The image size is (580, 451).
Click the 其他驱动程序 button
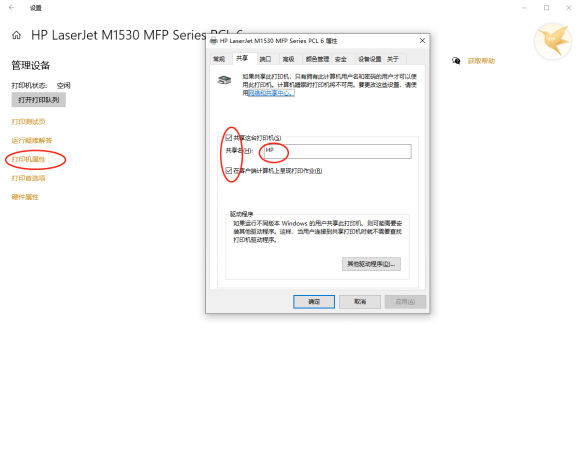click(x=371, y=264)
